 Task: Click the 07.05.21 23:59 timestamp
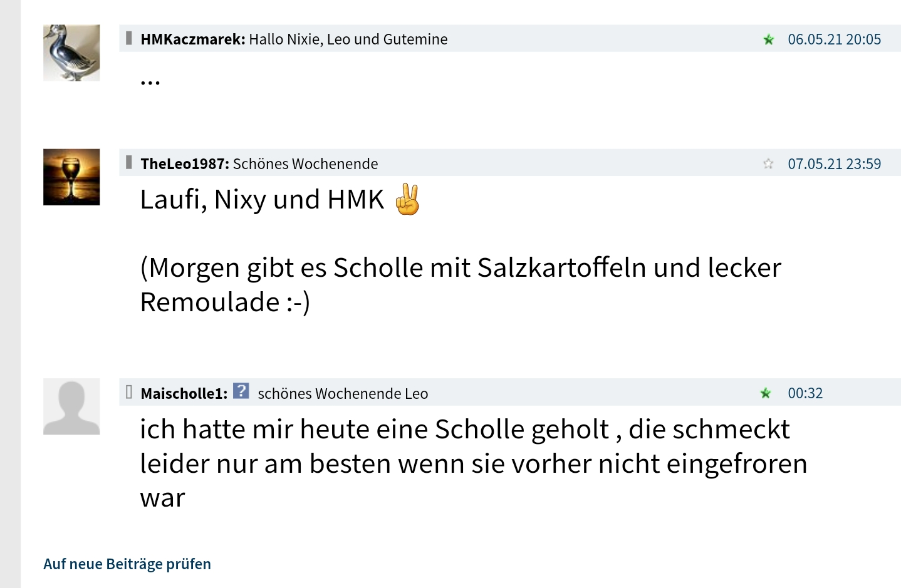[834, 164]
